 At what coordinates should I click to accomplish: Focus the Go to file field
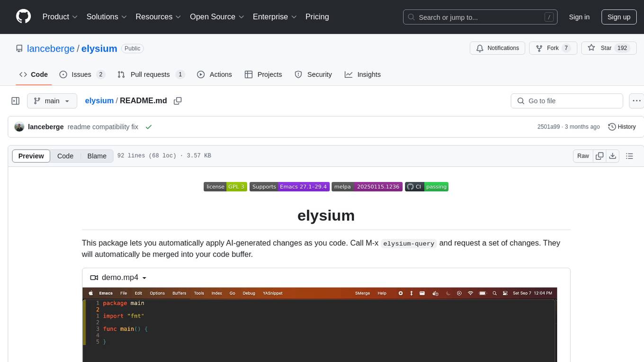click(567, 101)
